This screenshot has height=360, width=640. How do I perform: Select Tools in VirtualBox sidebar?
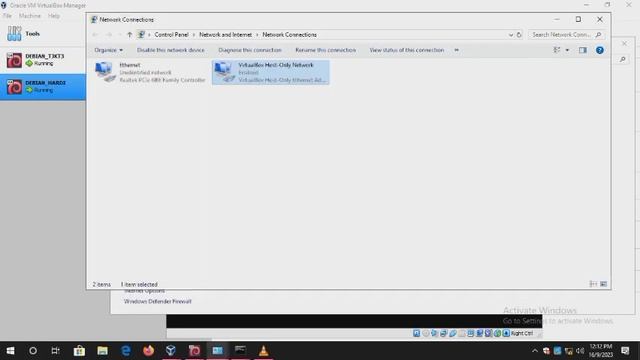[43, 34]
